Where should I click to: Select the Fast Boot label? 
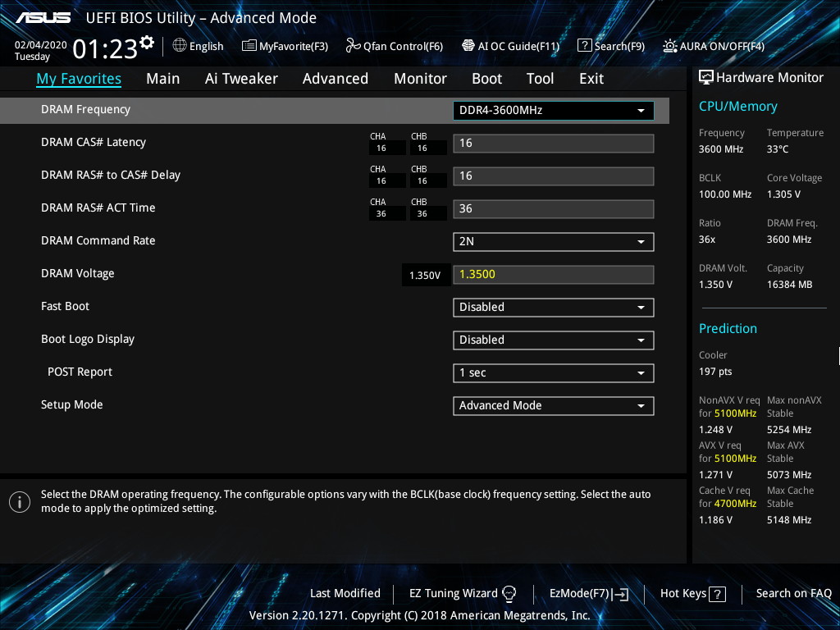point(66,307)
